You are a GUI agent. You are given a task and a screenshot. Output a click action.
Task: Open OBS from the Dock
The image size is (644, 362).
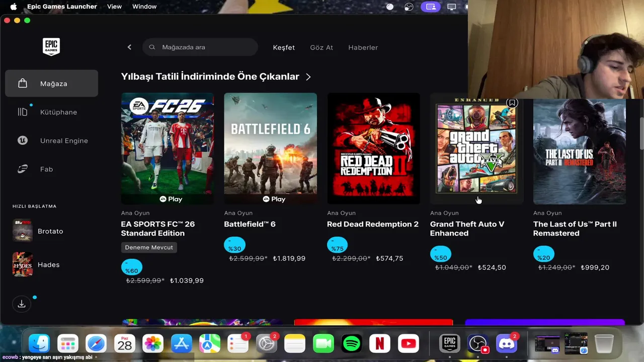tap(478, 344)
